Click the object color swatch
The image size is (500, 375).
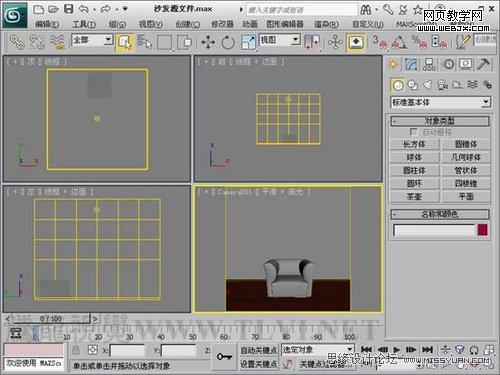point(482,230)
